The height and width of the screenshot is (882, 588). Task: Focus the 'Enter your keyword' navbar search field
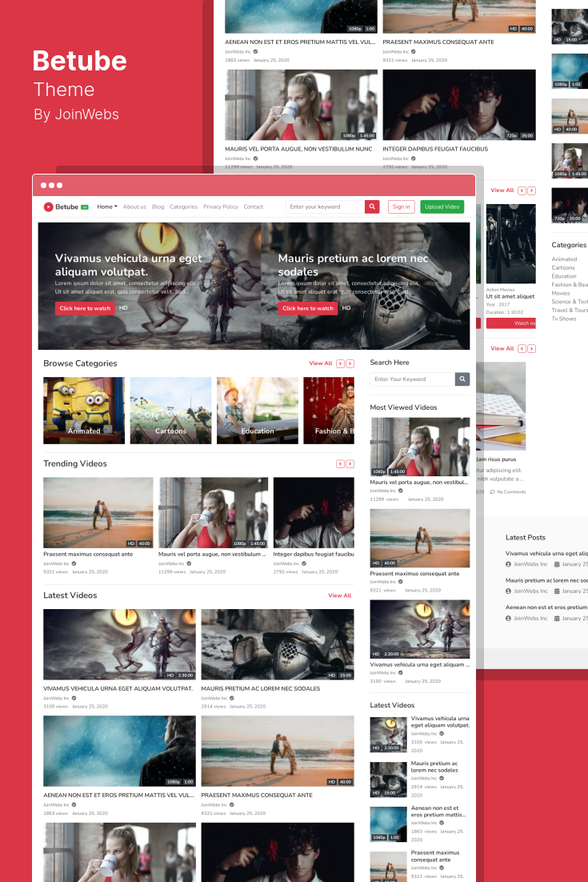[326, 207]
